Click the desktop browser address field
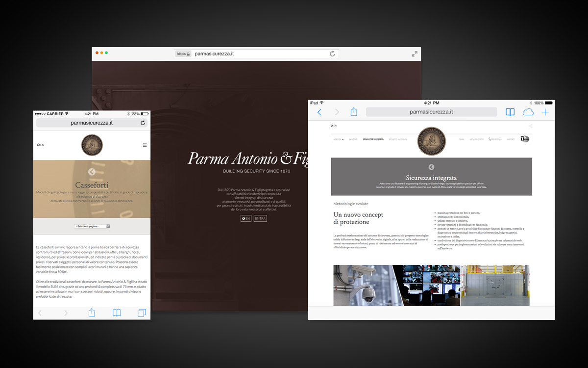 pos(257,54)
